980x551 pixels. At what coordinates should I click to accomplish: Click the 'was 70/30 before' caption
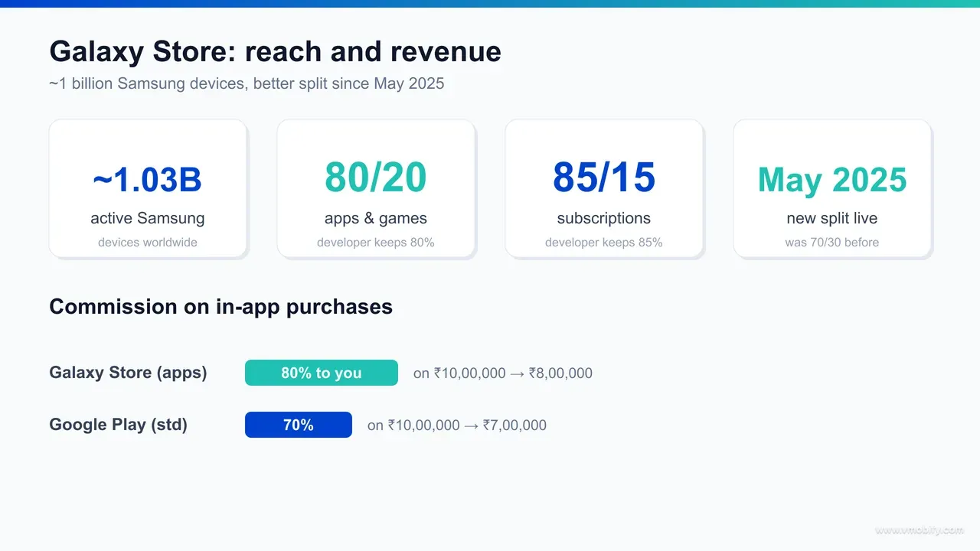click(x=832, y=243)
